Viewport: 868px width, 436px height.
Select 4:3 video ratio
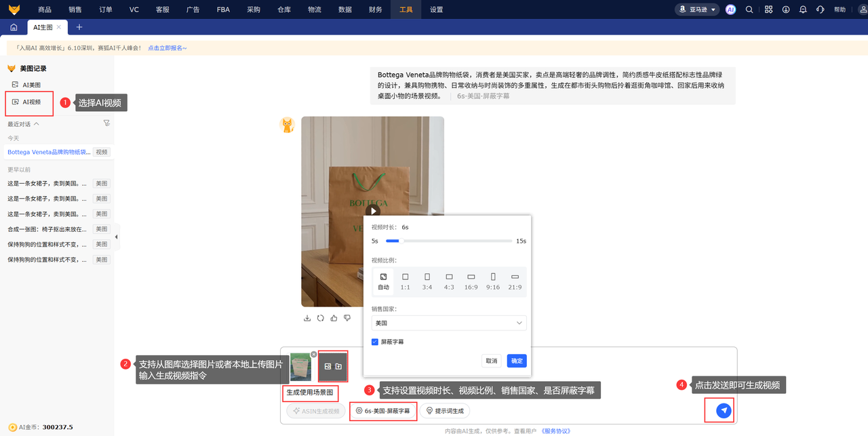click(449, 281)
